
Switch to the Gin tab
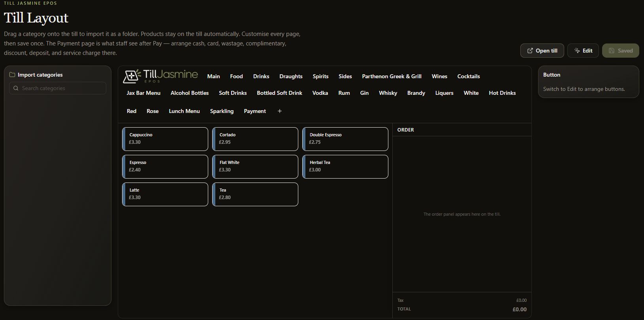[364, 93]
